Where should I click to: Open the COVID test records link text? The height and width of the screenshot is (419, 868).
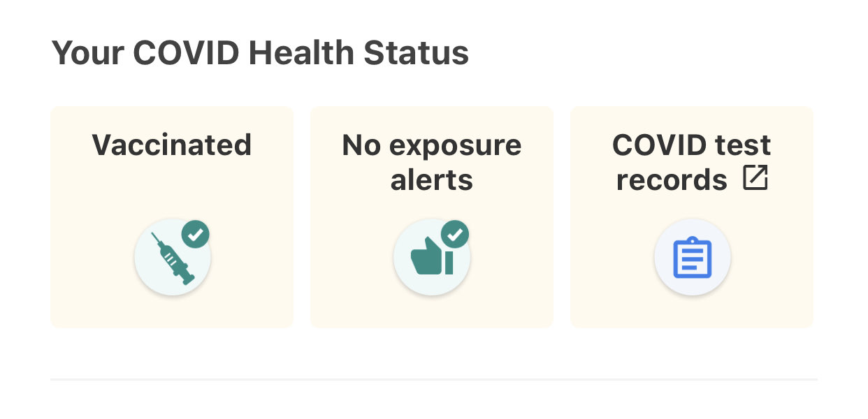click(x=690, y=162)
